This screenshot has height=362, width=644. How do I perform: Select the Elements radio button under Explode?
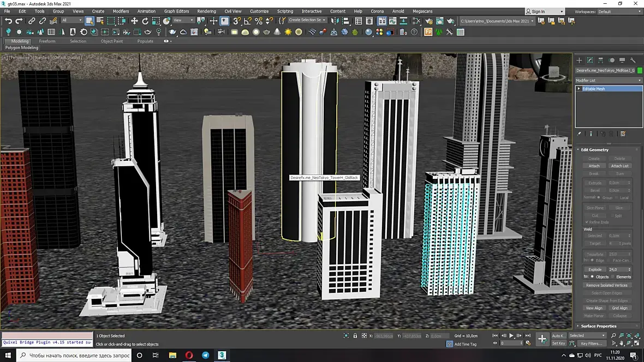click(613, 277)
